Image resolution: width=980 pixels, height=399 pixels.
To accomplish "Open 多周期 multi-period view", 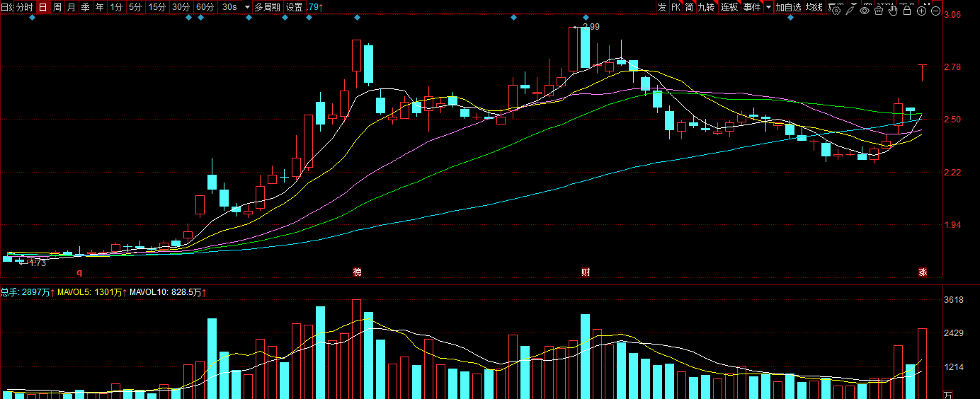I will [x=268, y=7].
